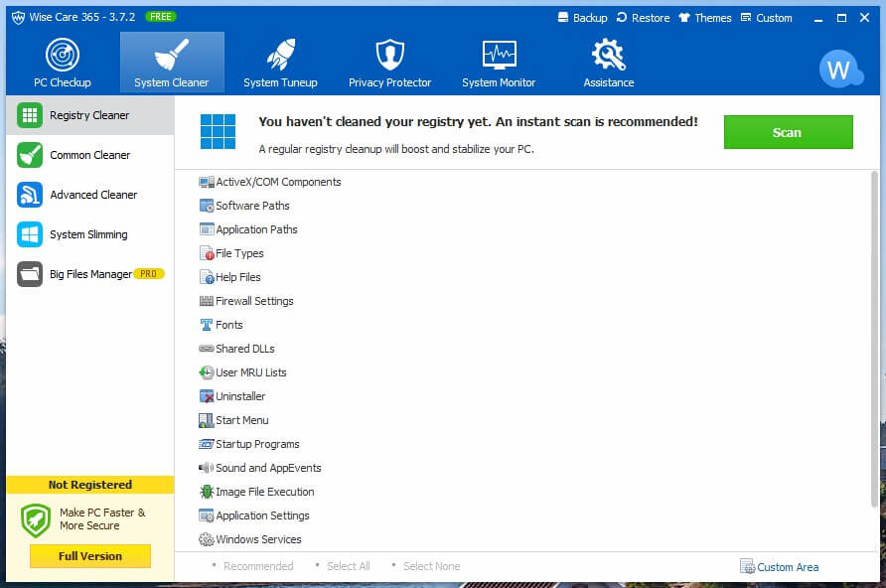
Task: Click the shield rocket icon in the promo
Action: click(36, 520)
